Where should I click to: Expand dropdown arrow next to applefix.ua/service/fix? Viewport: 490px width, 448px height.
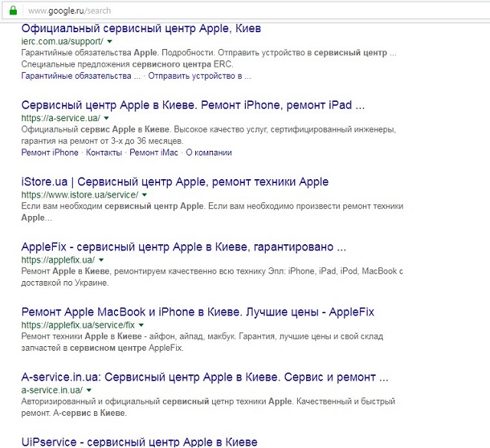[x=141, y=325]
